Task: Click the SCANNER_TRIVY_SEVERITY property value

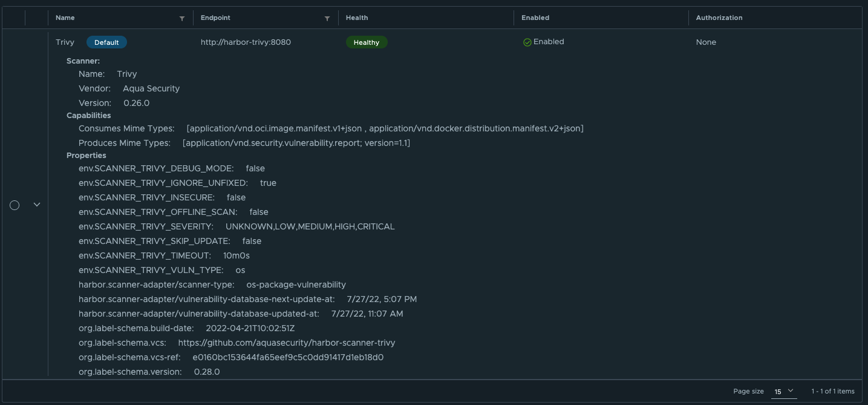Action: 311,226
